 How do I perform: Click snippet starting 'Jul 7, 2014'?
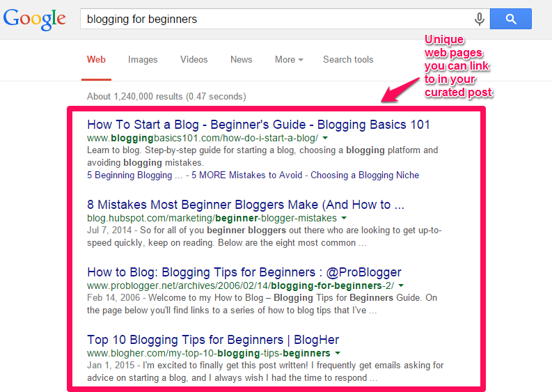[x=265, y=236]
